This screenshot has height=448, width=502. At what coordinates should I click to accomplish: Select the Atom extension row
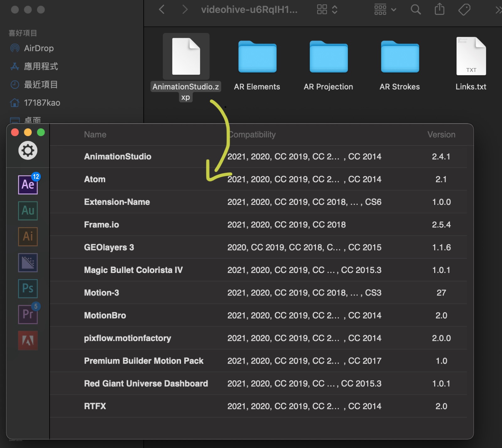[x=258, y=179]
